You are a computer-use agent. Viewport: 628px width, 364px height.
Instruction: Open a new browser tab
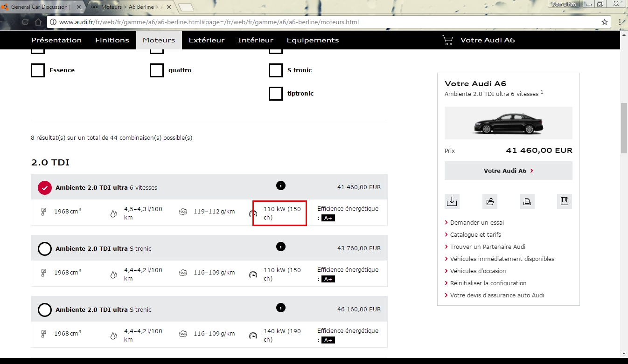[x=186, y=7]
